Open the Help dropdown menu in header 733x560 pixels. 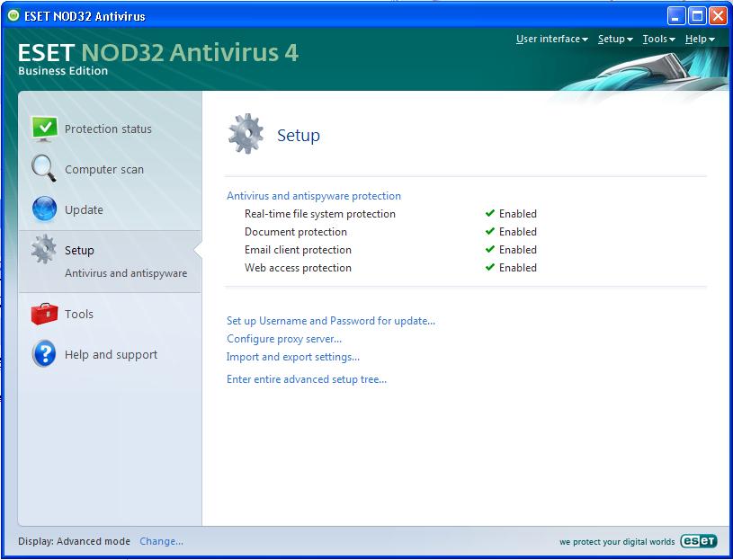(700, 39)
